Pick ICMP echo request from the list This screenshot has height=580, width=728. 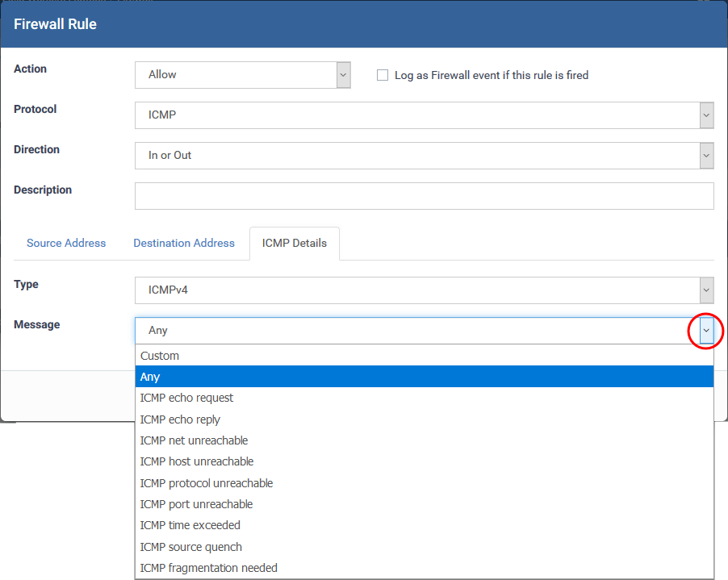coord(186,398)
